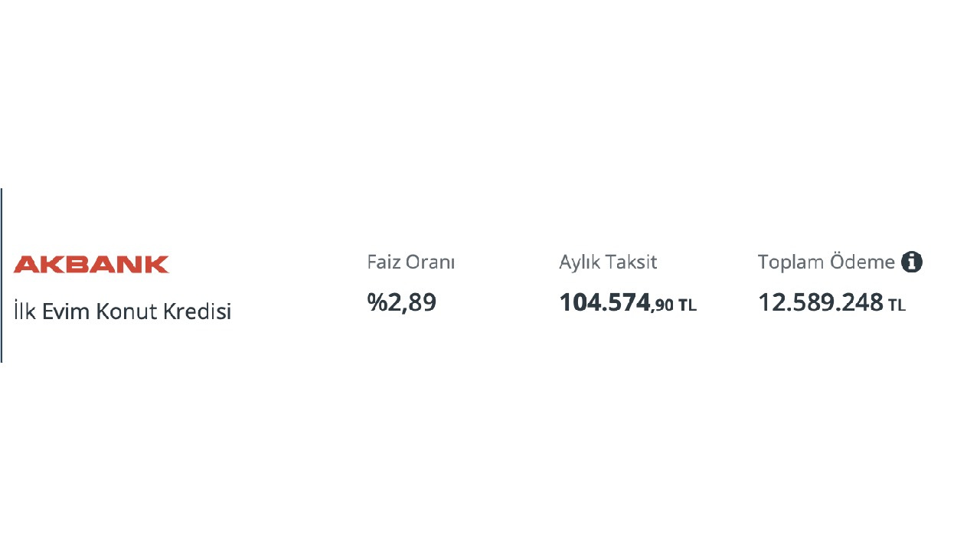Select the ,90 decimal part of installment
980x551 pixels.
pyautogui.click(x=663, y=306)
